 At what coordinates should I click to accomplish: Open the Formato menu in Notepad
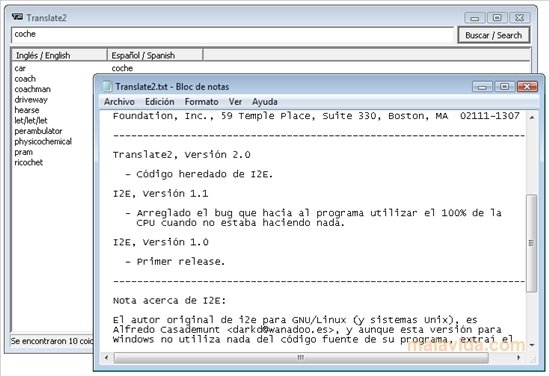coord(201,102)
